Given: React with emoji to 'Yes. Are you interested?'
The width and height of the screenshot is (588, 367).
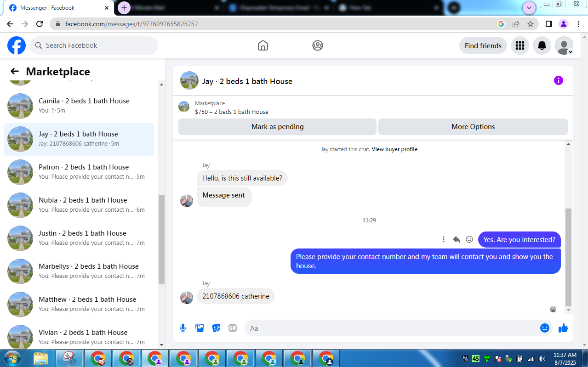Looking at the screenshot, I should (469, 239).
